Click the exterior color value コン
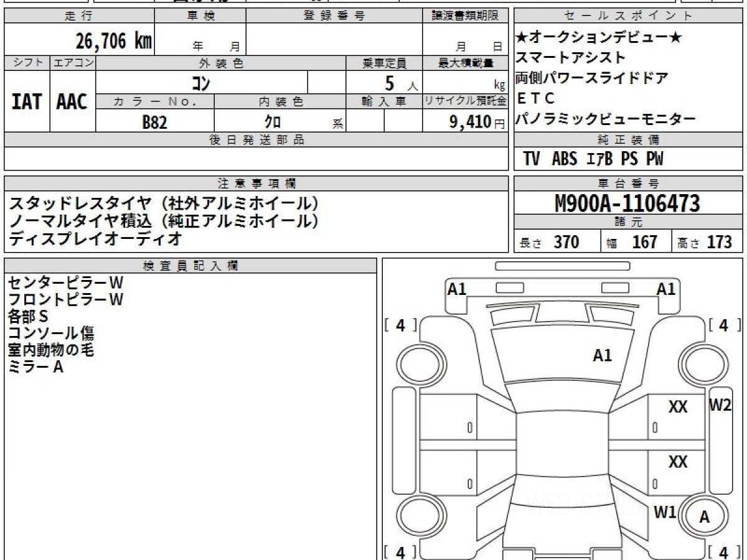Viewport: 747px width, 560px height. click(200, 82)
